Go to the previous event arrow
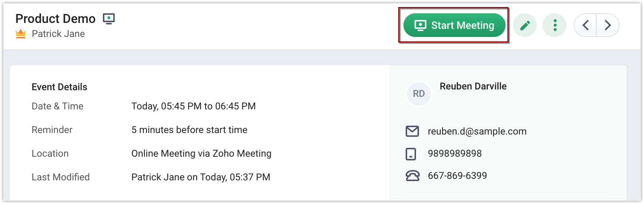Image resolution: width=644 pixels, height=204 pixels. pyautogui.click(x=586, y=25)
